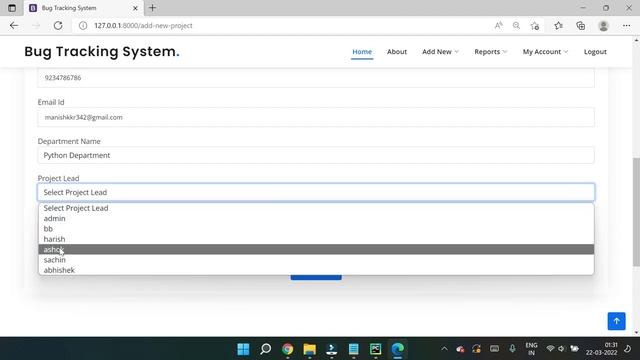Image resolution: width=640 pixels, height=360 pixels.
Task: Open the clock and date panel
Action: (x=602, y=349)
